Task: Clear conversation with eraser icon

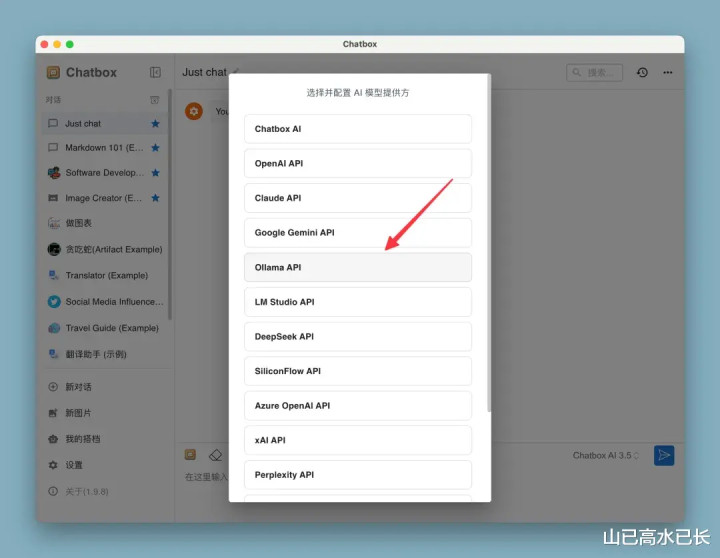Action: (x=215, y=455)
